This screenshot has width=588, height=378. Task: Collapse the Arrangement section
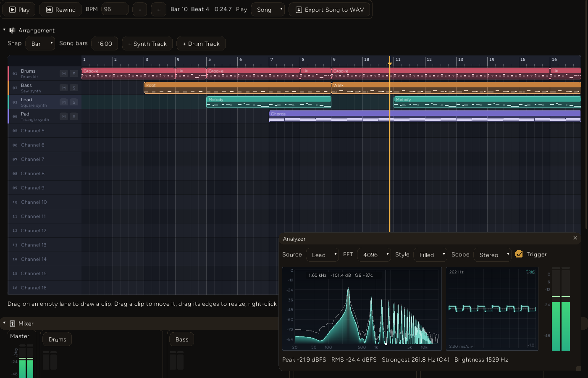(4, 30)
